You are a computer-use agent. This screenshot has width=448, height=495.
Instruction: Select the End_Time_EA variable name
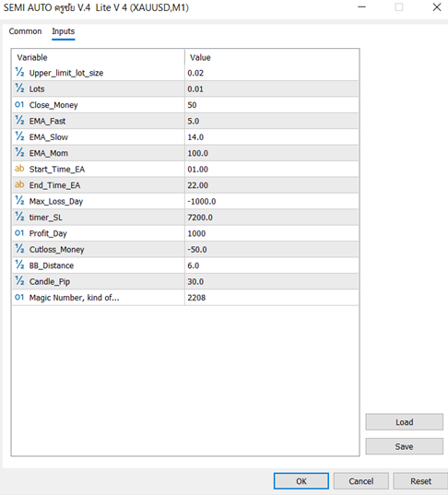pyautogui.click(x=54, y=185)
